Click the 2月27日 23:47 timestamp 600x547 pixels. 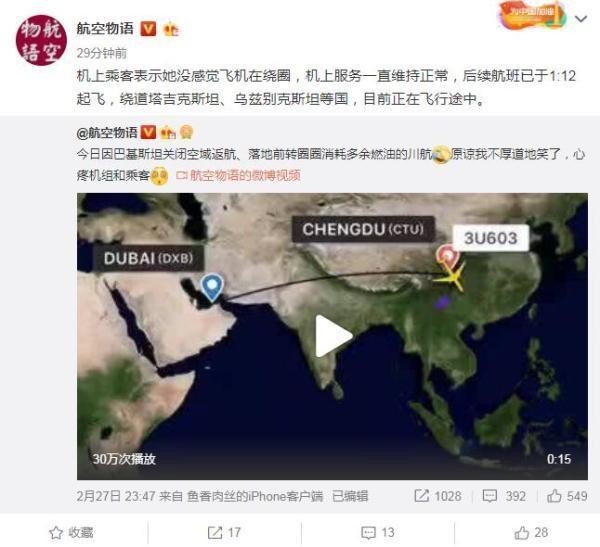coord(116,496)
